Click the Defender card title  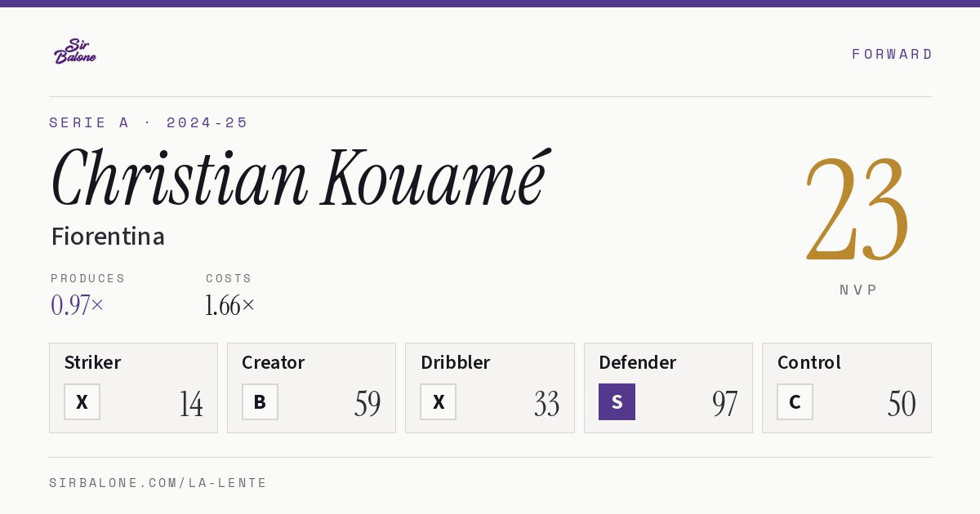click(x=637, y=362)
